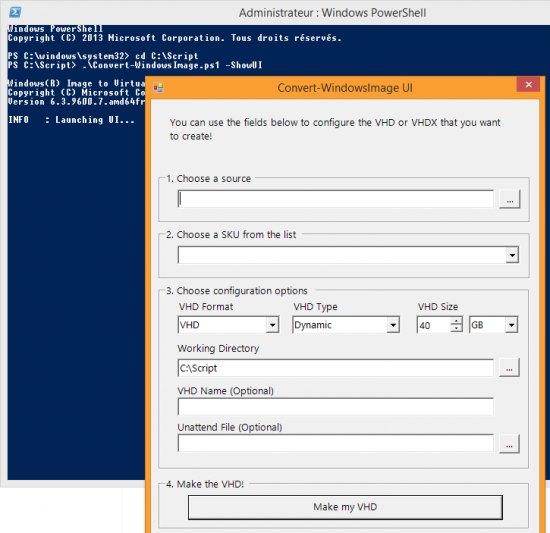The image size is (550, 533).
Task: Open the VHD Format dropdown
Action: coord(272,325)
